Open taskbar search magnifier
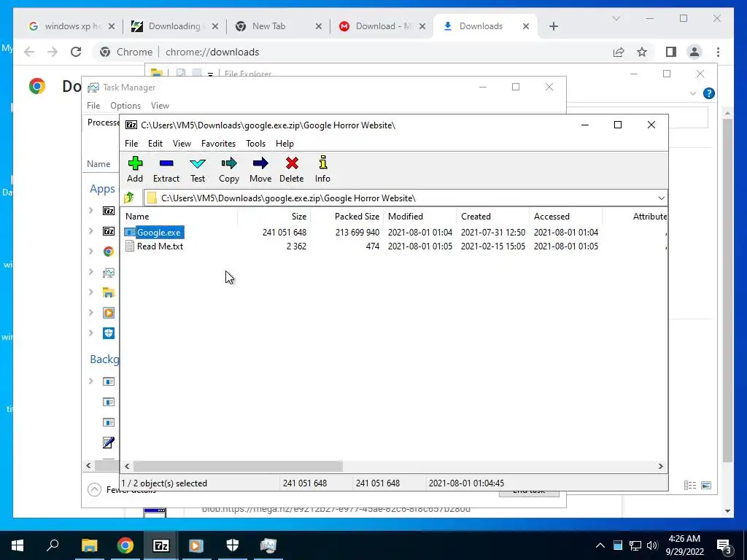 point(53,545)
